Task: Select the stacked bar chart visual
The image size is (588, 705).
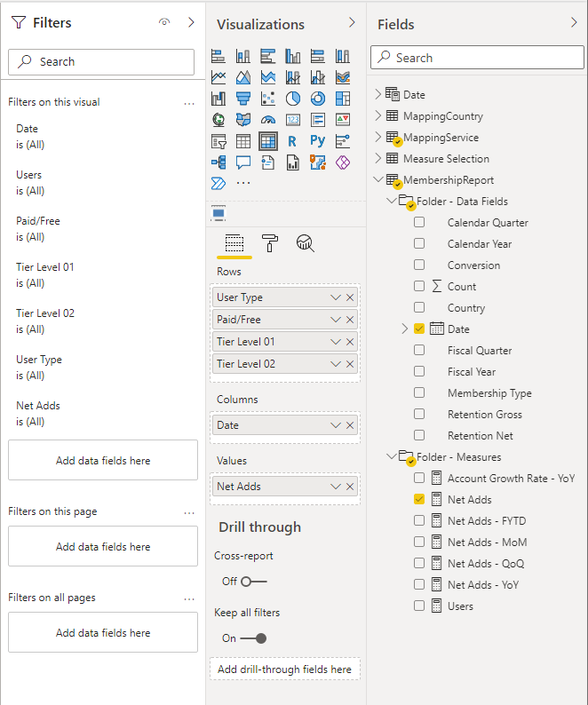Action: 219,56
